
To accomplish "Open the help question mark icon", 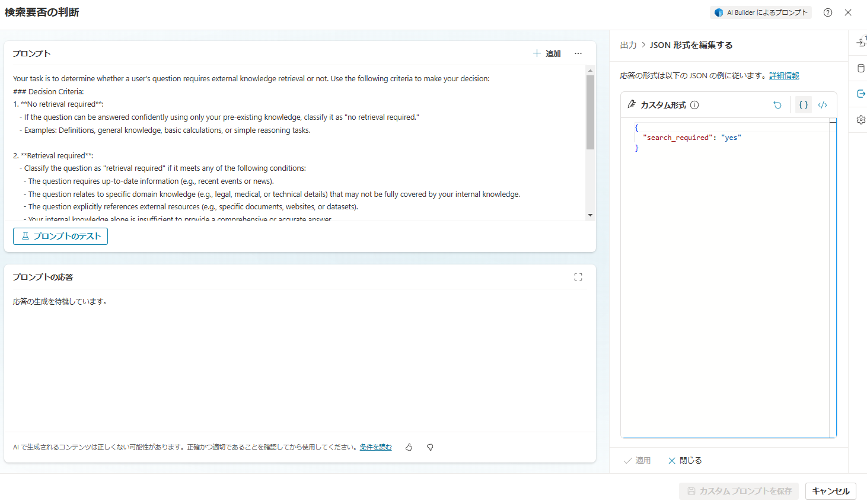I will tap(827, 12).
